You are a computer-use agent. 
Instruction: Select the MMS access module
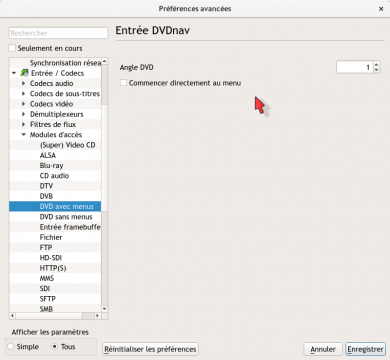pos(55,278)
